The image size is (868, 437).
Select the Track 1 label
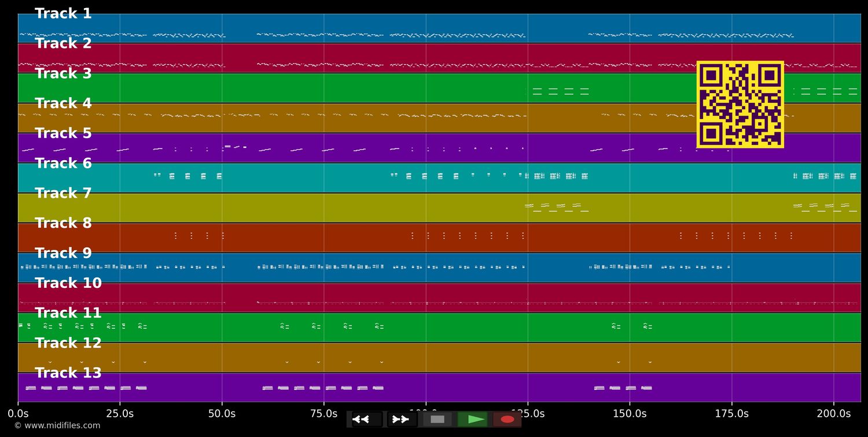(x=63, y=14)
